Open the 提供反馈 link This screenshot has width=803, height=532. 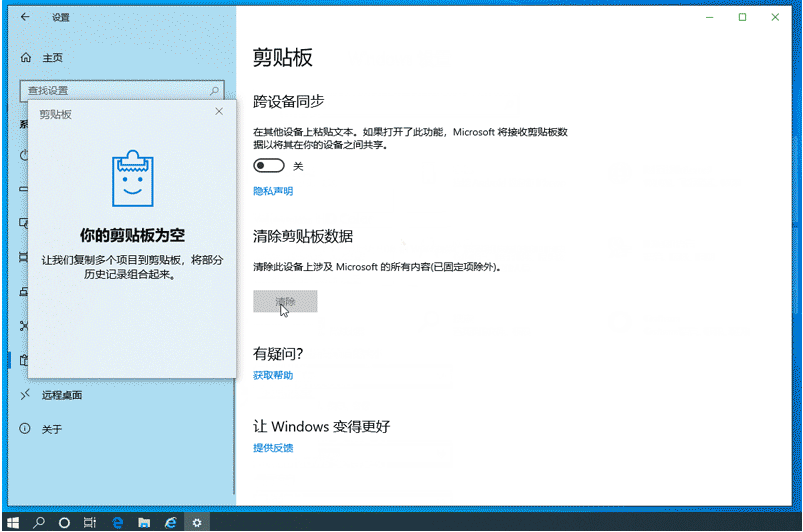[x=273, y=448]
